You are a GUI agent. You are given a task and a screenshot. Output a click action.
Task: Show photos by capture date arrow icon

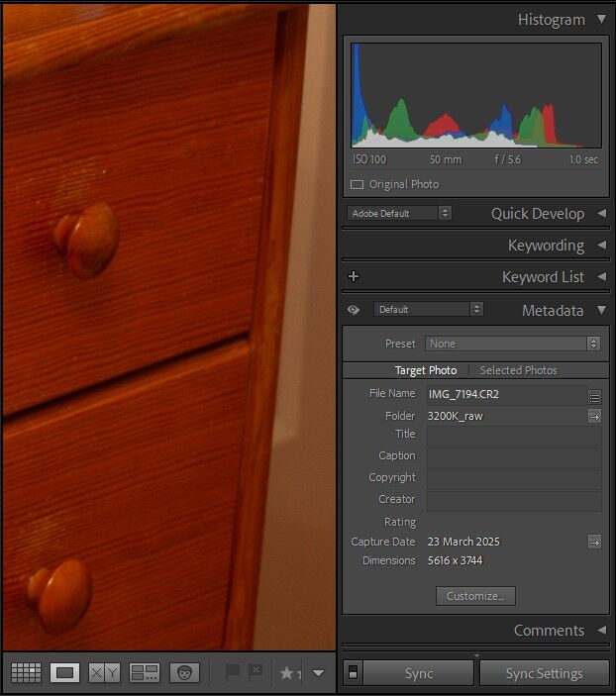point(594,542)
